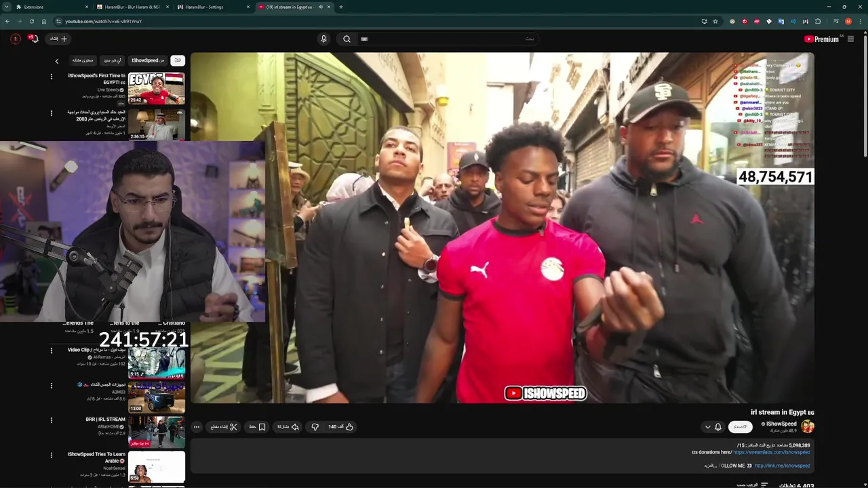Open the link.me/ishowspeed link
Screen dimensions: 868x488
coord(783,466)
